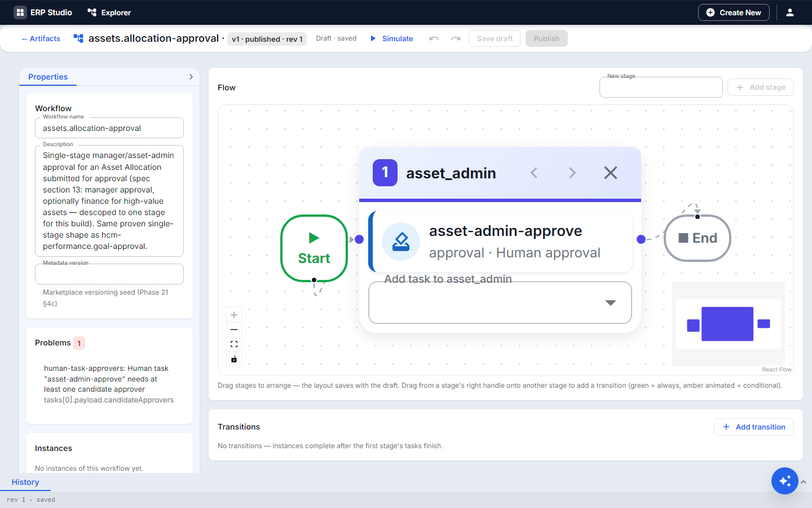Screen dimensions: 812x508
Task: Click the v1 published rev 1 badge
Action: (x=267, y=39)
